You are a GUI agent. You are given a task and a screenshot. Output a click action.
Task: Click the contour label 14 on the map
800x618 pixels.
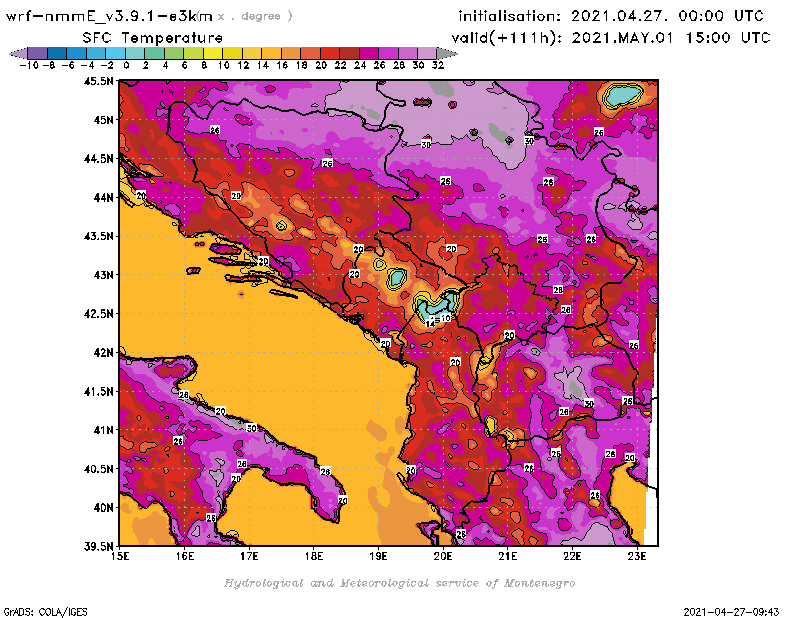tap(430, 324)
